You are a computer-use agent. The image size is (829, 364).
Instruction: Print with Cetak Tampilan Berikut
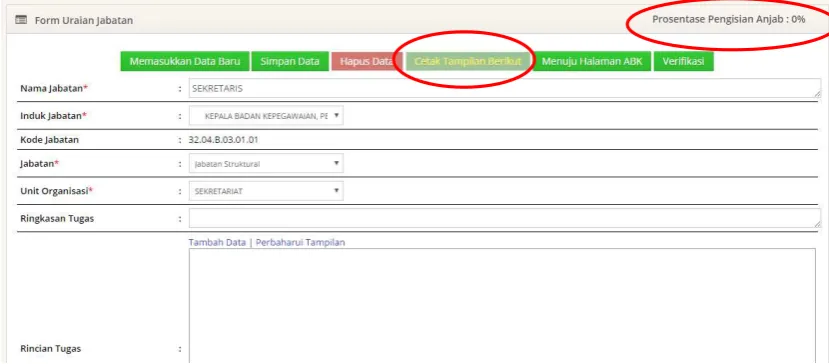point(468,61)
